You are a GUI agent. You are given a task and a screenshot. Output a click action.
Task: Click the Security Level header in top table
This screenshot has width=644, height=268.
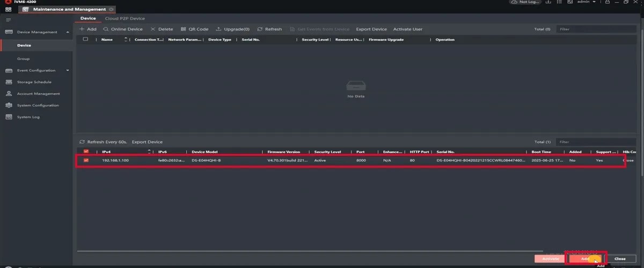pos(315,40)
